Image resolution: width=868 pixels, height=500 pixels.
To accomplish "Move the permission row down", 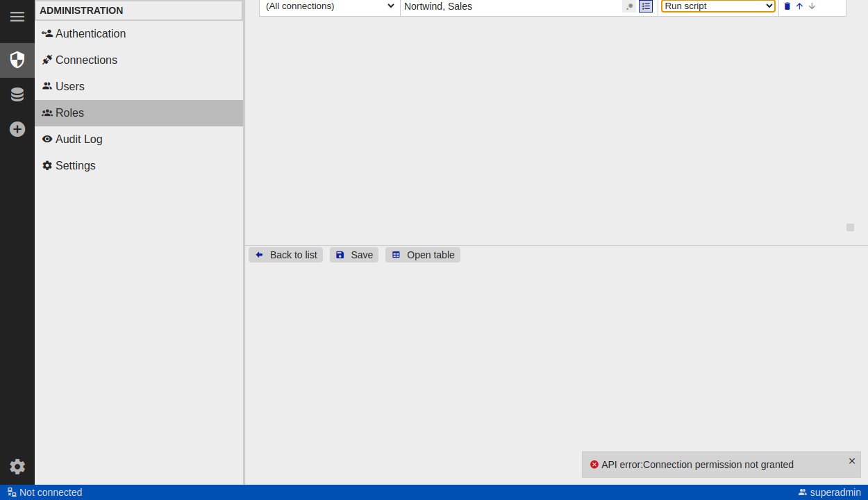I will [x=812, y=6].
